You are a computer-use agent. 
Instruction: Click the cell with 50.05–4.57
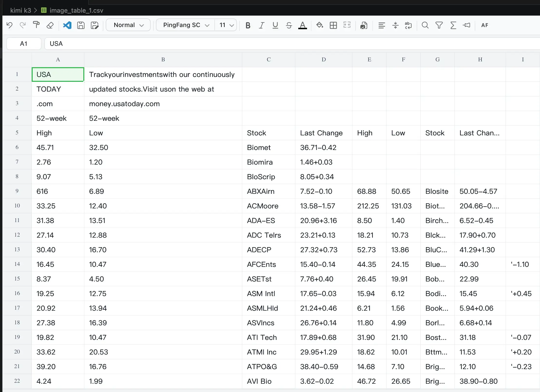coord(480,191)
